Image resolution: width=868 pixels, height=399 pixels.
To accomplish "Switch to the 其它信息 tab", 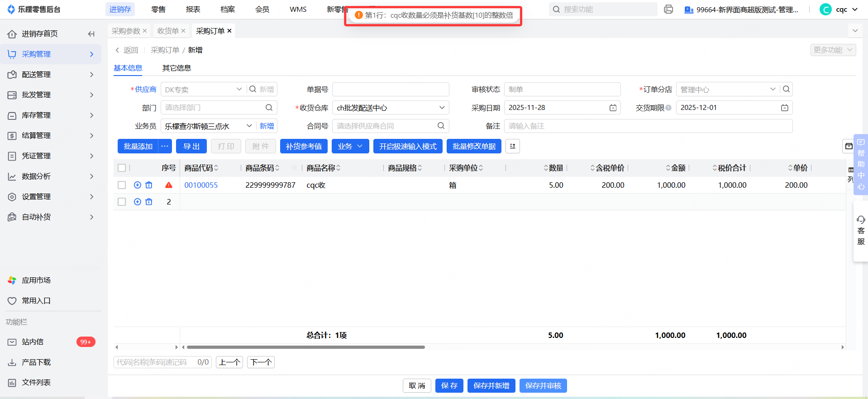I will tap(176, 68).
